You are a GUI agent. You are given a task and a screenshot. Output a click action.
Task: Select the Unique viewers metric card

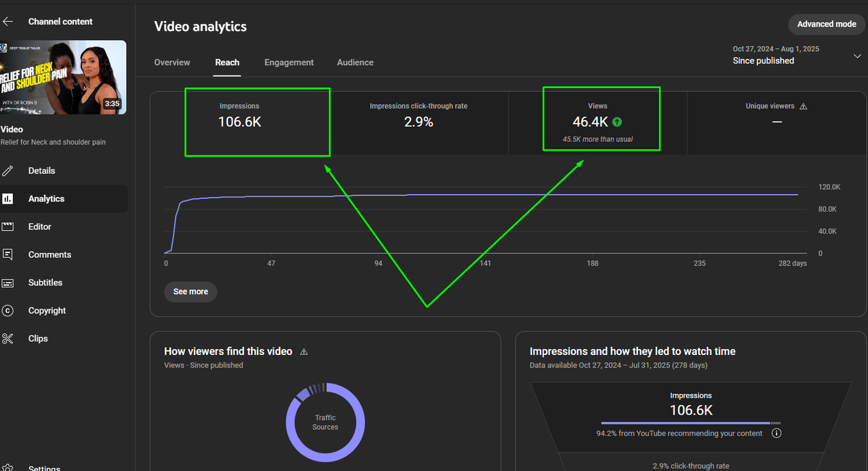tap(776, 122)
